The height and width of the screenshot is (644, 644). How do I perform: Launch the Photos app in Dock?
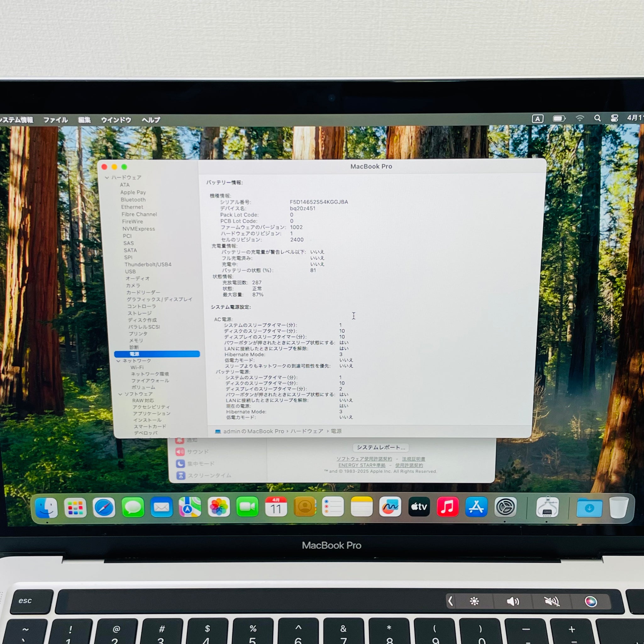pos(219,507)
